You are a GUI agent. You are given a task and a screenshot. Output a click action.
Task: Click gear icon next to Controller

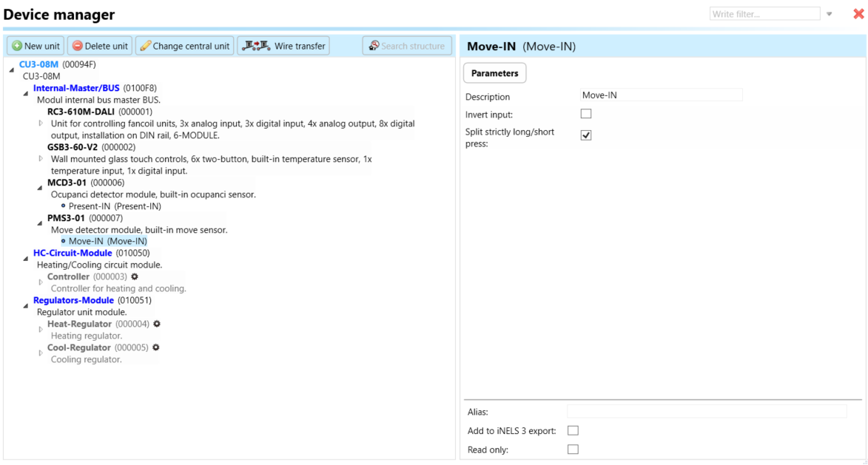(135, 276)
